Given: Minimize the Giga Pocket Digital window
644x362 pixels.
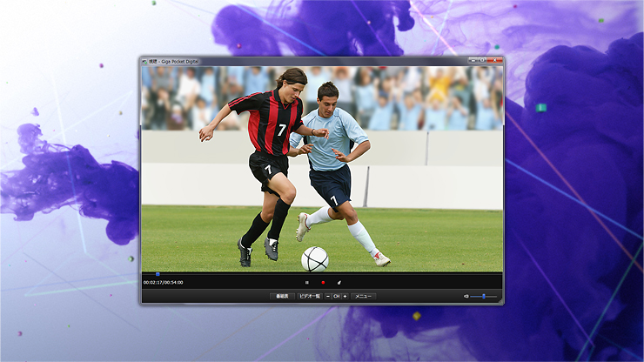Looking at the screenshot, I should pyautogui.click(x=473, y=61).
